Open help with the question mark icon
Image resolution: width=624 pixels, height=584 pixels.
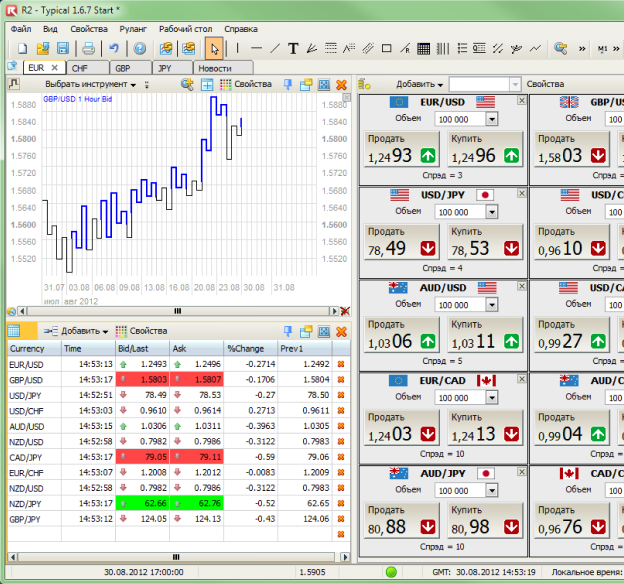(x=139, y=49)
